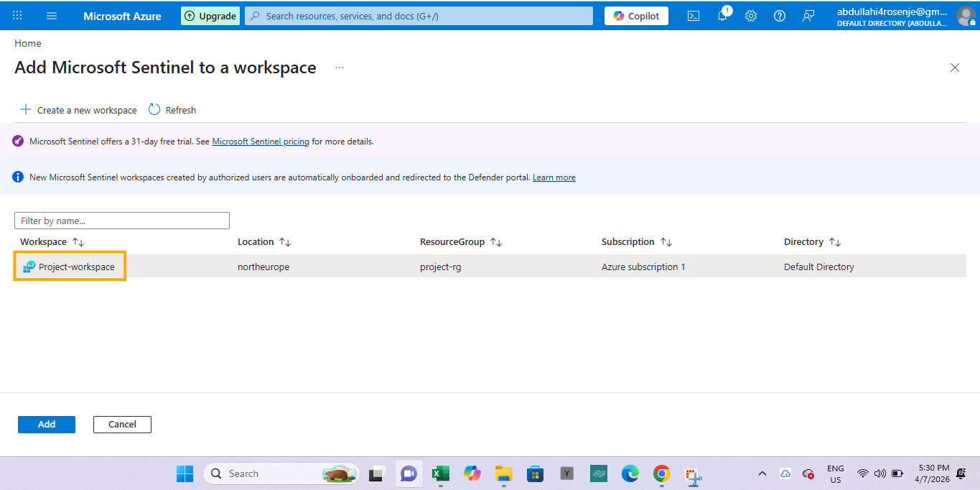Screen dimensions: 980x490
Task: Open the Learn more link
Action: (554, 177)
